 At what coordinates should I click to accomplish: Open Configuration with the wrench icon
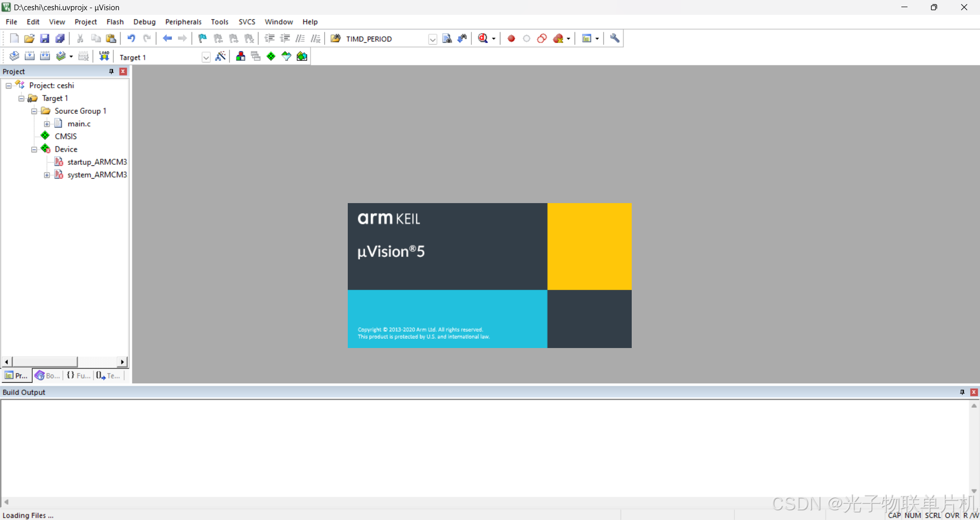tap(615, 38)
